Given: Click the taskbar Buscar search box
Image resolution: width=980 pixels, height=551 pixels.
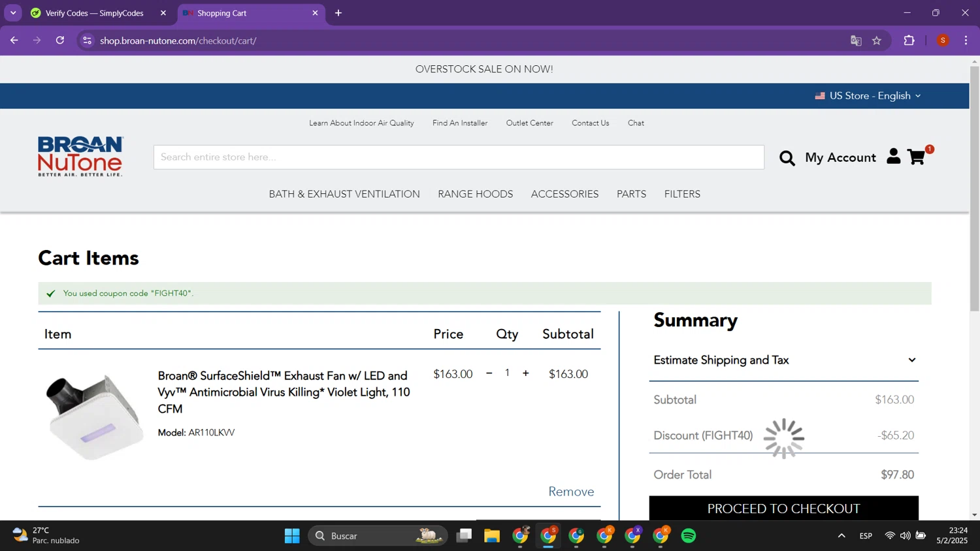Looking at the screenshot, I should [x=378, y=536].
